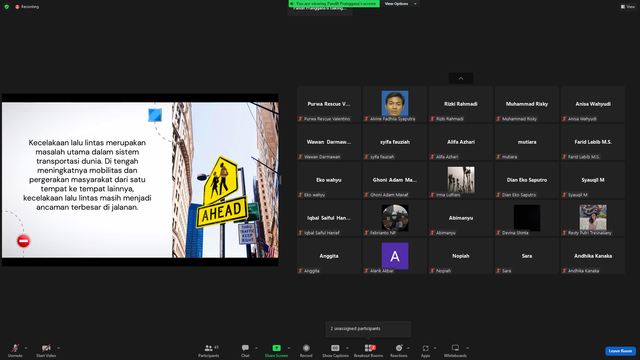The image size is (640, 360).
Task: Click the shared slide presentation area
Action: 140,180
